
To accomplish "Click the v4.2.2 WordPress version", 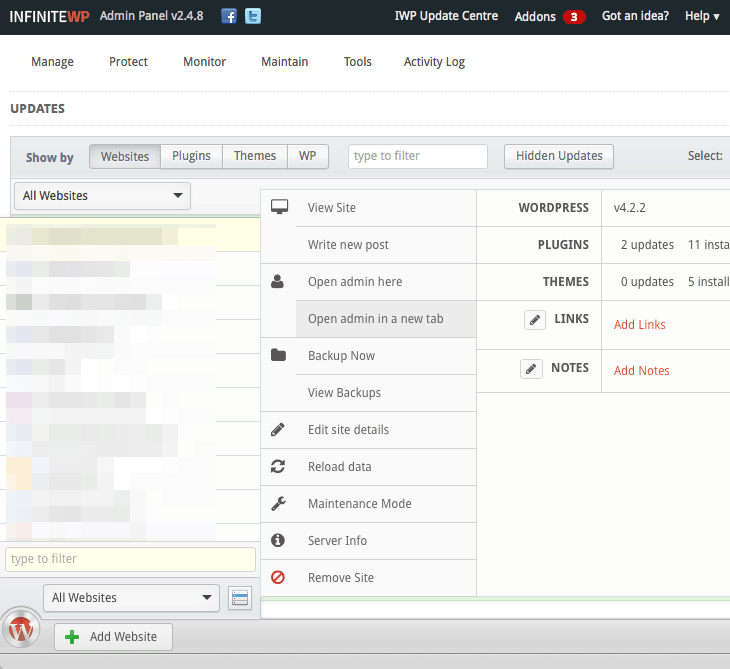I will coord(629,208).
